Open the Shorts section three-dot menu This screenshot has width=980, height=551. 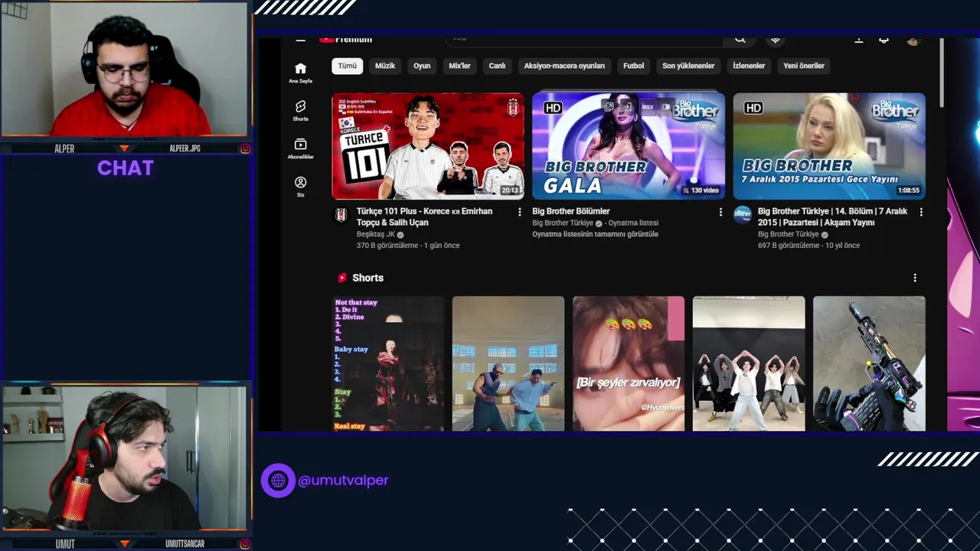915,278
